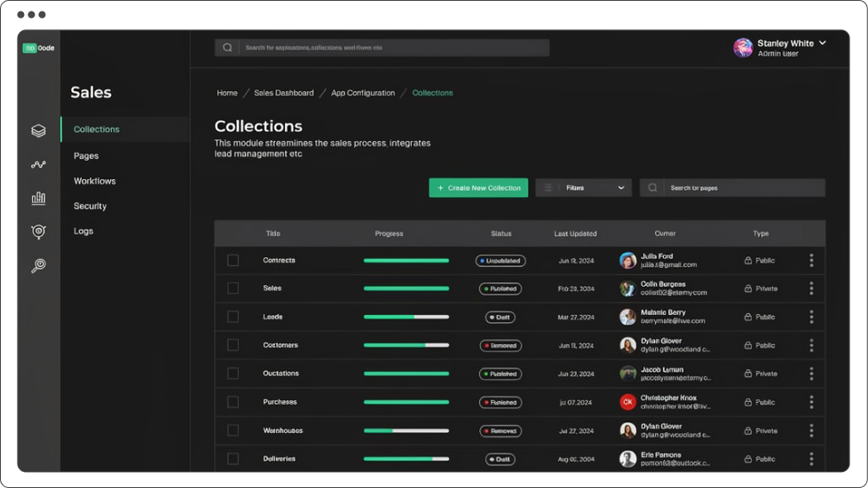Open the three-dot menu for Purchases row
The image size is (868, 488).
tap(811, 402)
